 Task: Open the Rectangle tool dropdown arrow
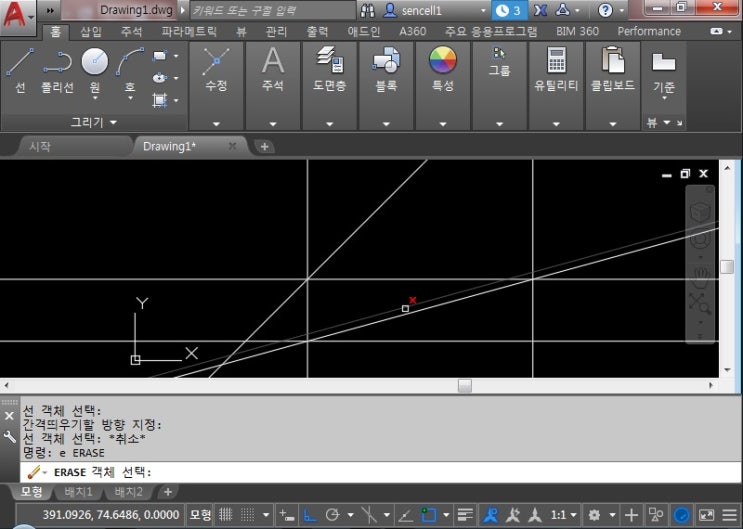tap(176, 56)
